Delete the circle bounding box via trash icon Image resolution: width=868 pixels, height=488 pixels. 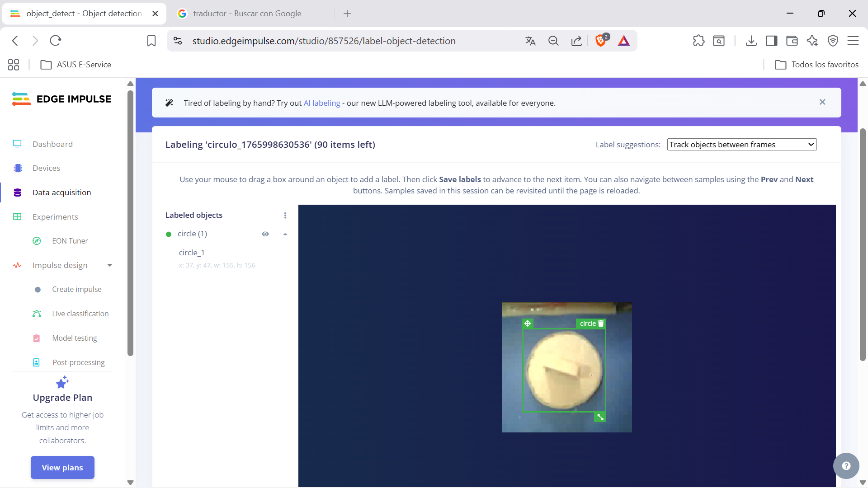(x=601, y=324)
